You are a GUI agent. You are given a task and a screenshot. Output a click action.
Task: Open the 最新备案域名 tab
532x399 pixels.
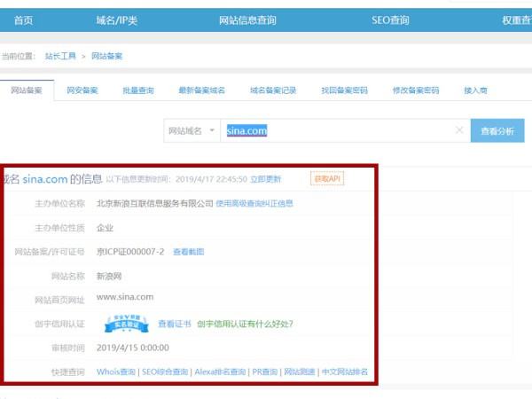coord(202,90)
